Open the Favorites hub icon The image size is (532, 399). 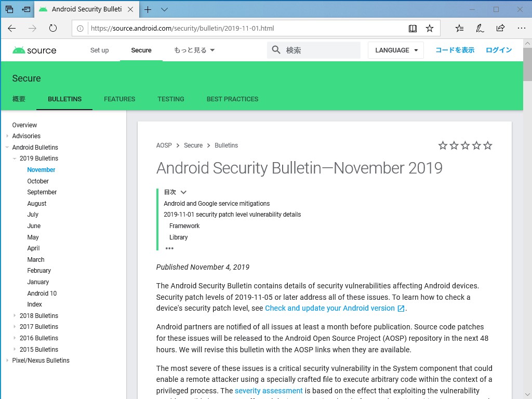459,29
